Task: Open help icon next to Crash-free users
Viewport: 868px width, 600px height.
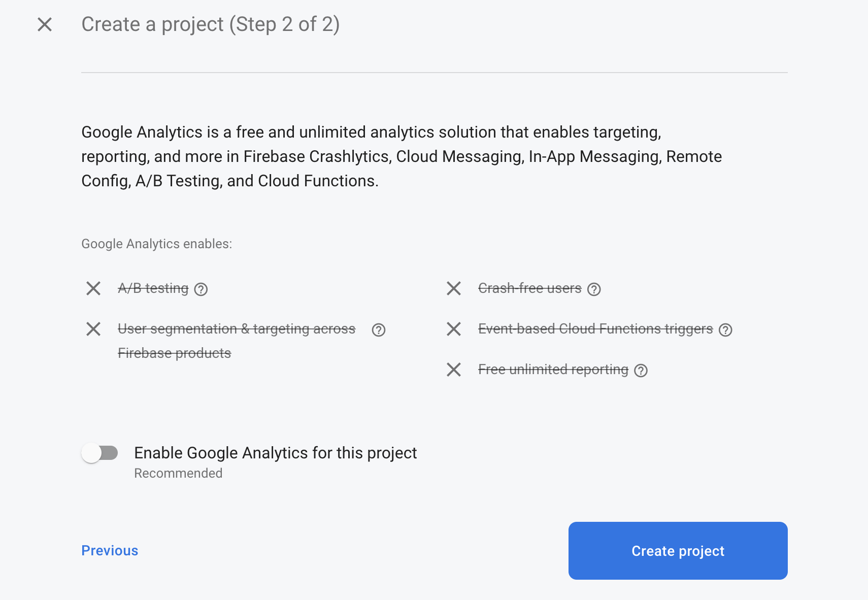Action: pos(594,289)
